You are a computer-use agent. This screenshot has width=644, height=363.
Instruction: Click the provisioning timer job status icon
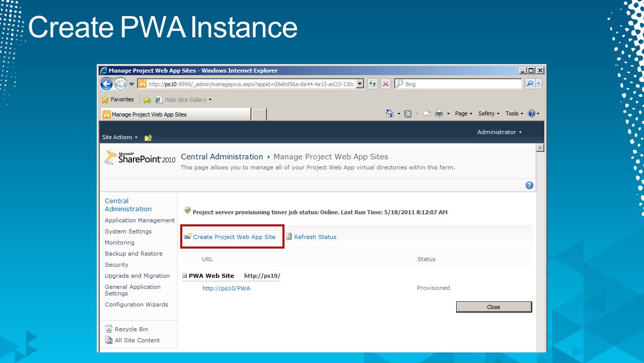pos(187,210)
